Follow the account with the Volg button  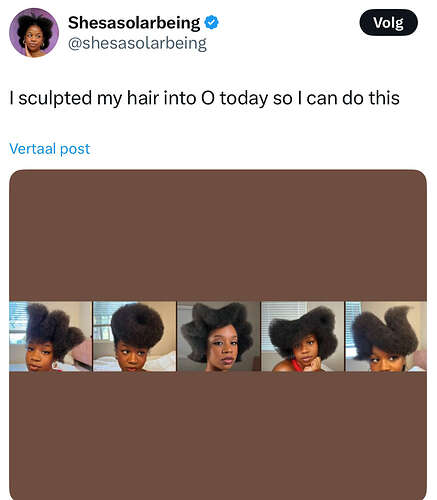388,23
